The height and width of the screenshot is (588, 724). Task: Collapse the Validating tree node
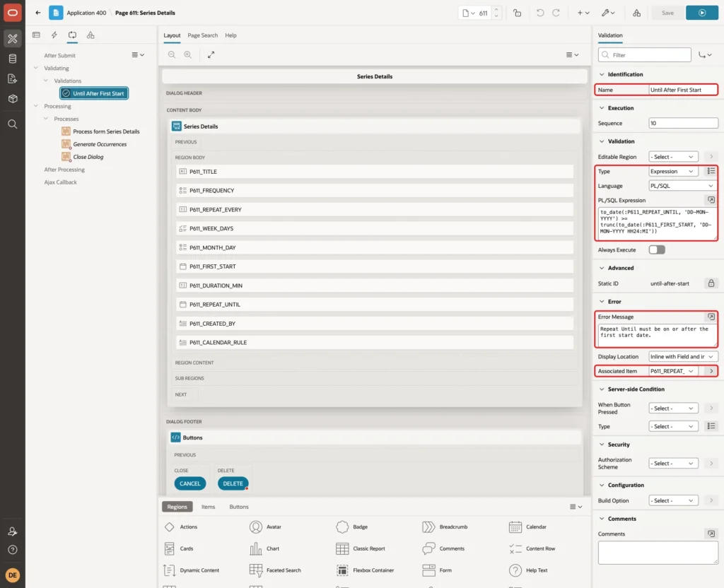36,68
